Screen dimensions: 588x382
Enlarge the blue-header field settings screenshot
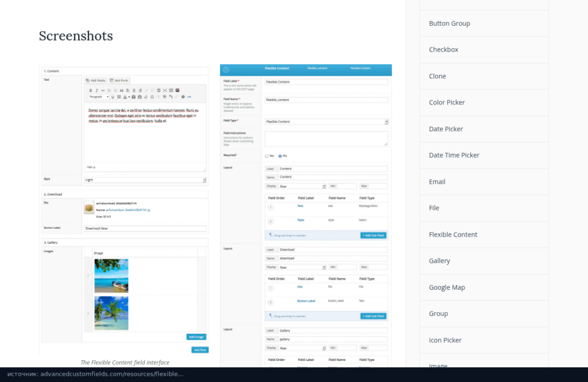305,216
